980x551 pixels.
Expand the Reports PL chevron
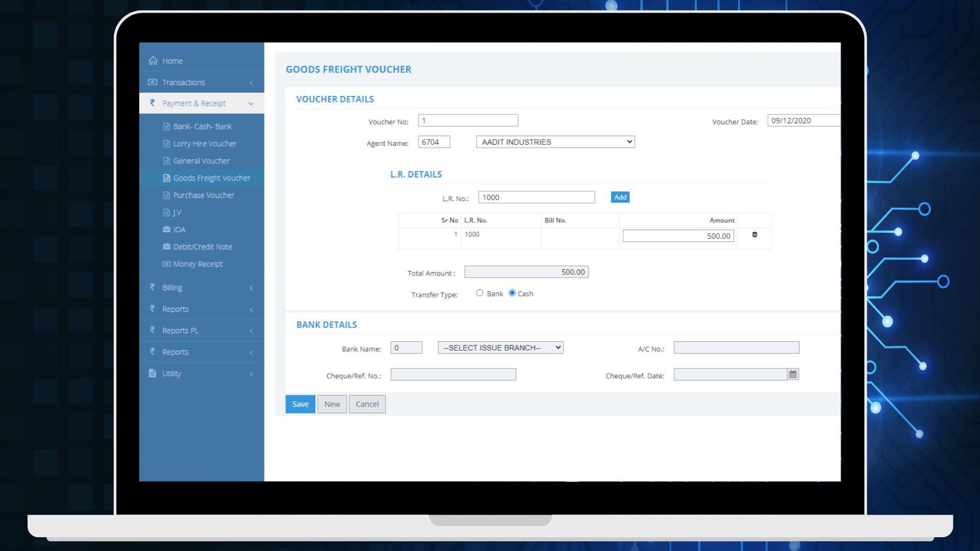251,331
